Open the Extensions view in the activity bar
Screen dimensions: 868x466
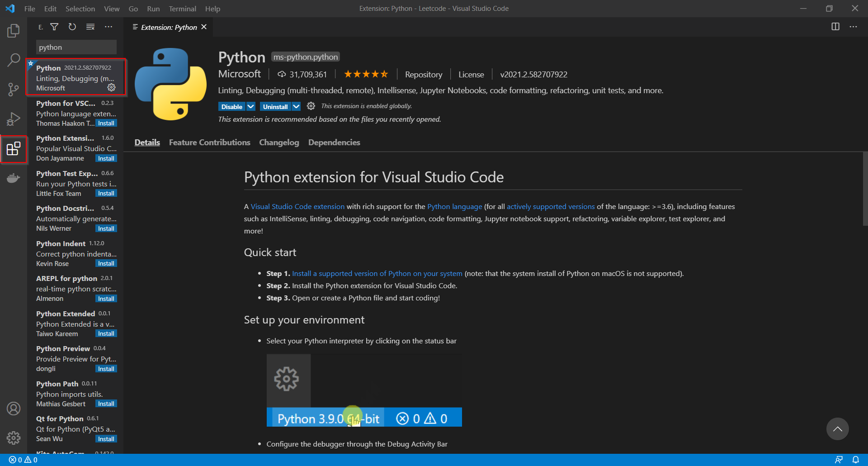pos(14,149)
